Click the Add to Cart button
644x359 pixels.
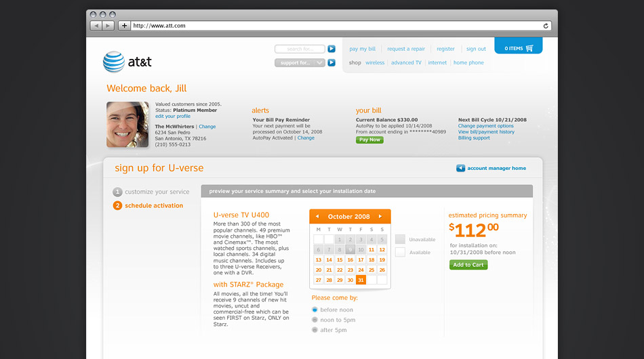coord(468,265)
